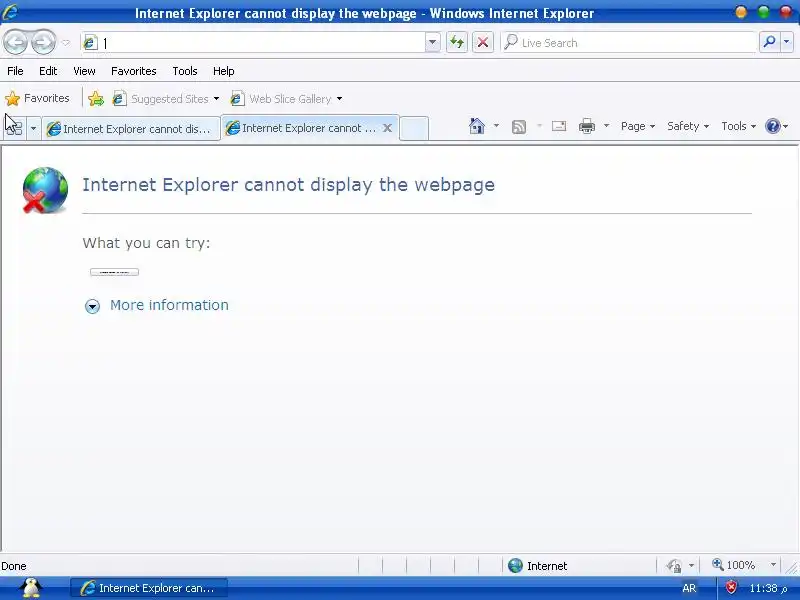Click the Diagnose button under What you can try

(114, 272)
